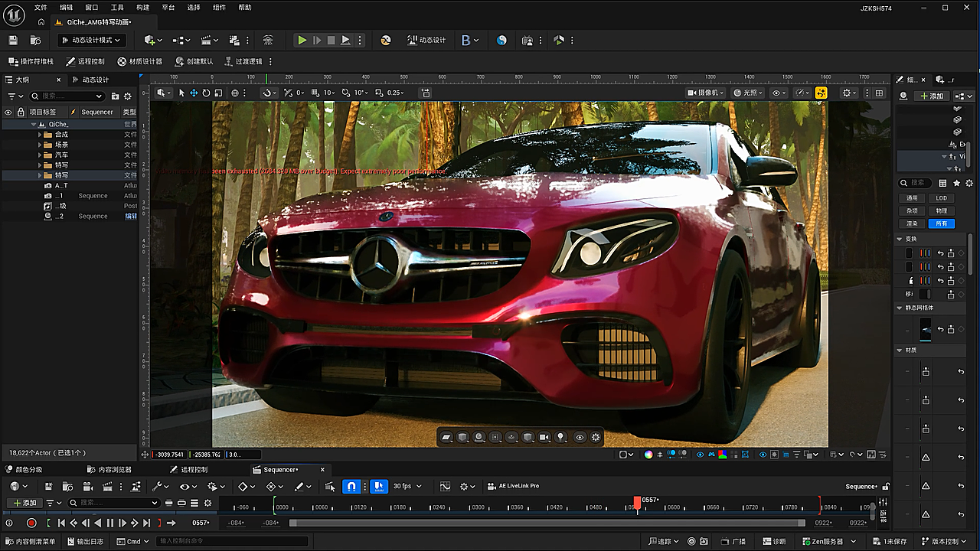Open the 动态设计模式 mode dropdown
This screenshot has height=551, width=980.
pyautogui.click(x=92, y=40)
